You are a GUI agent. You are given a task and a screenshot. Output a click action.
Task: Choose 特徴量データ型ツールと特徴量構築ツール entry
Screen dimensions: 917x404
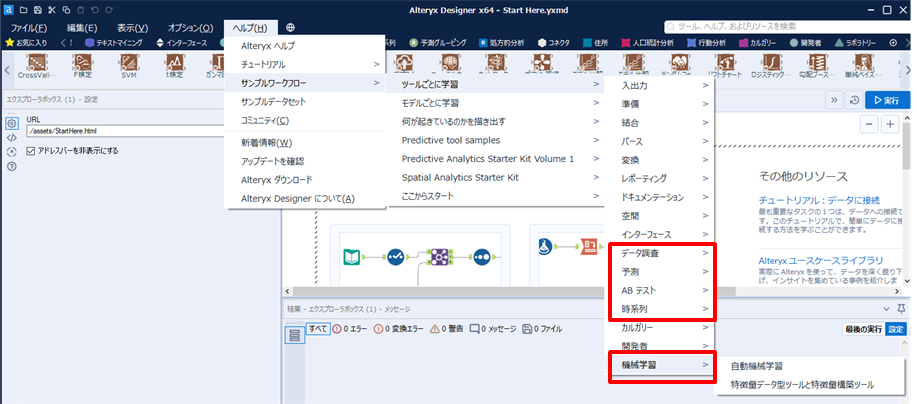812,385
